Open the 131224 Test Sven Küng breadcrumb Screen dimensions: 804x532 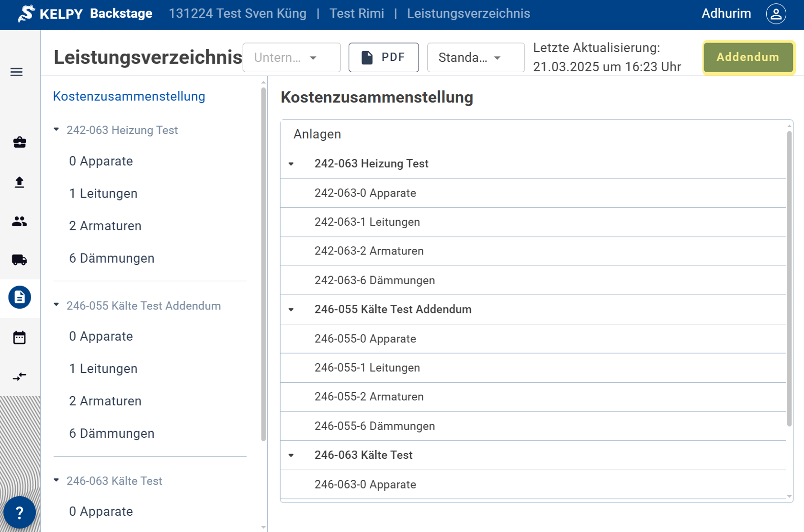point(238,13)
